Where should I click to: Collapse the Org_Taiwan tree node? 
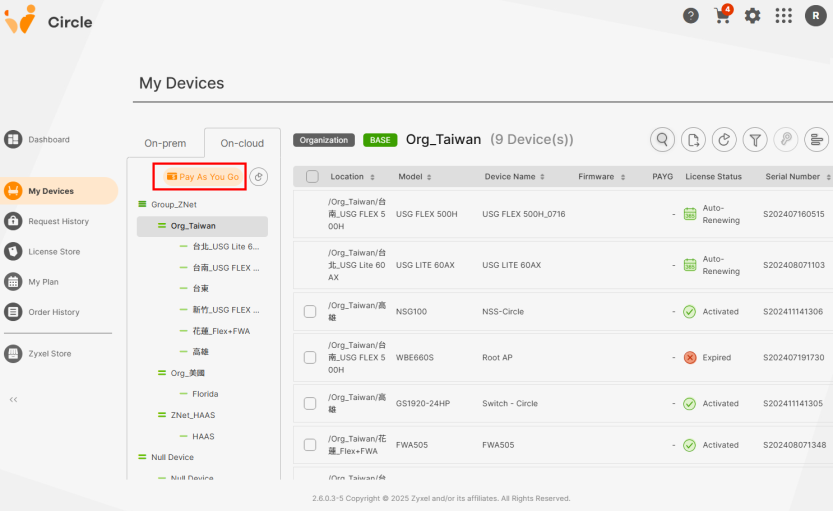[162, 226]
